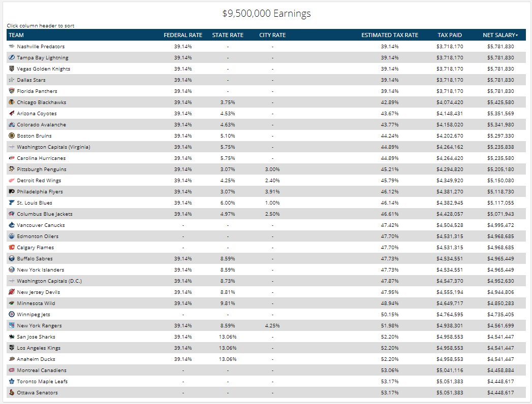Click the Ottawa Senators logo icon

[12, 392]
